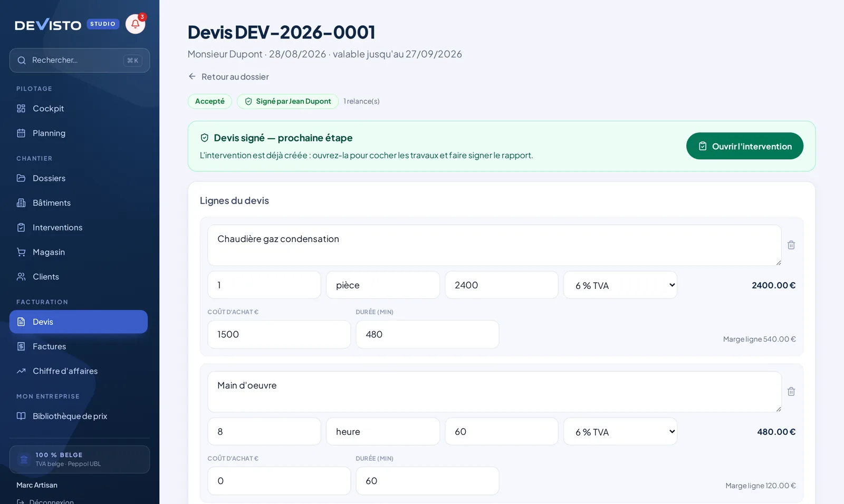The image size is (844, 504).
Task: Edit the Chaudière gaz condensation description
Action: (x=494, y=245)
